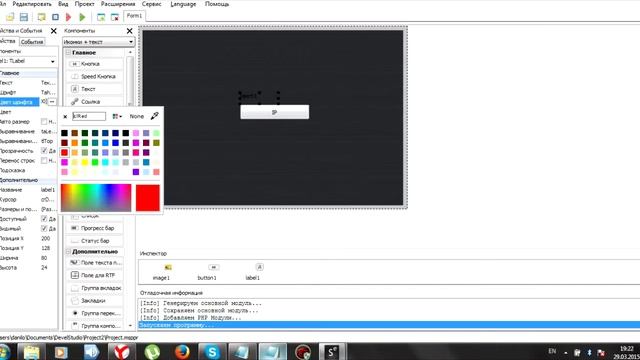
Task: Toggle the Доступный checkbox
Action: (44, 219)
